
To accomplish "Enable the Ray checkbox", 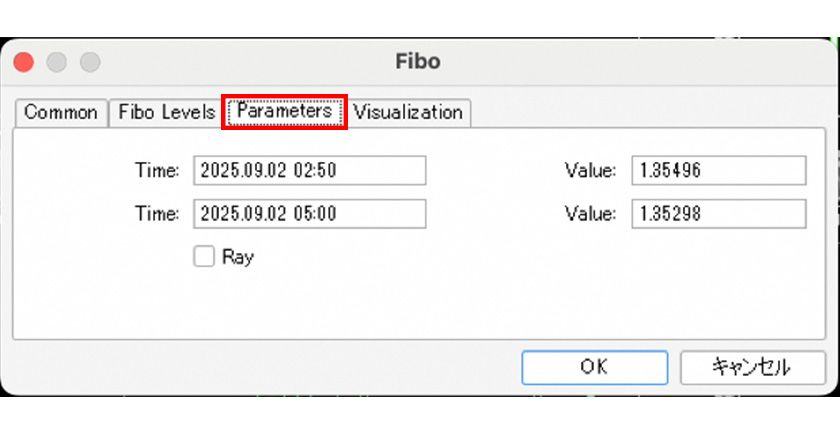I will [x=204, y=257].
